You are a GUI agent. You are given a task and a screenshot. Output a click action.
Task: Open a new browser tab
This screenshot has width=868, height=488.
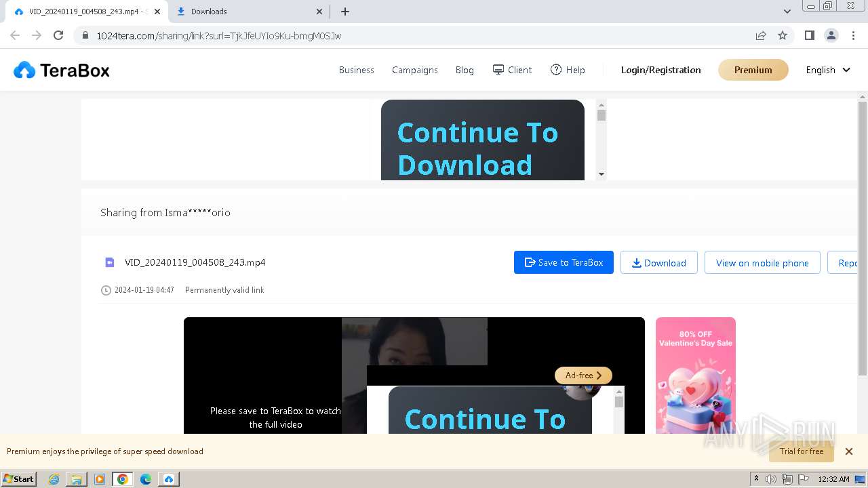(x=345, y=12)
